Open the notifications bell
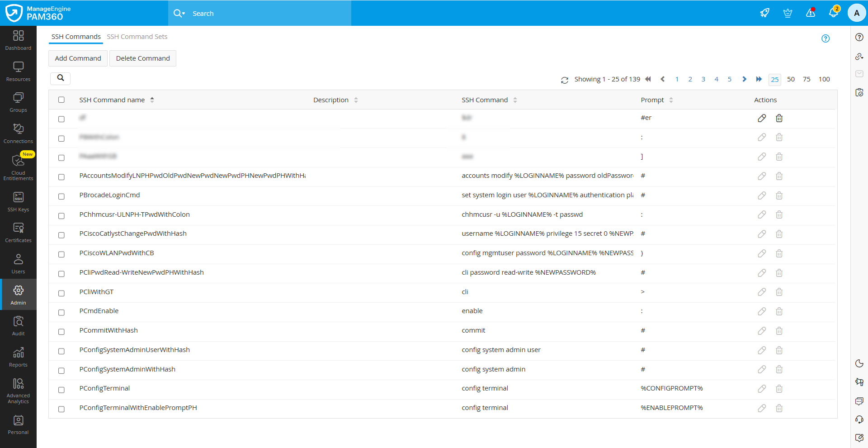 pyautogui.click(x=833, y=13)
